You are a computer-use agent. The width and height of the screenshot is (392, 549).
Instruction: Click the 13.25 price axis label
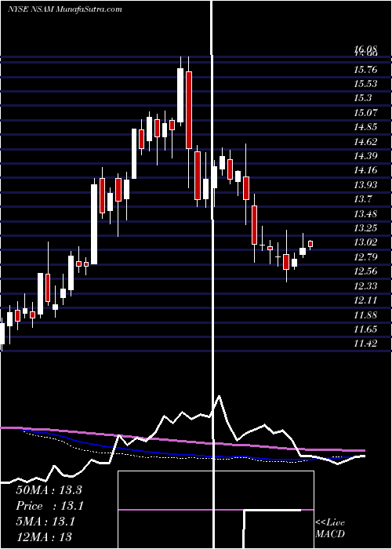(366, 228)
